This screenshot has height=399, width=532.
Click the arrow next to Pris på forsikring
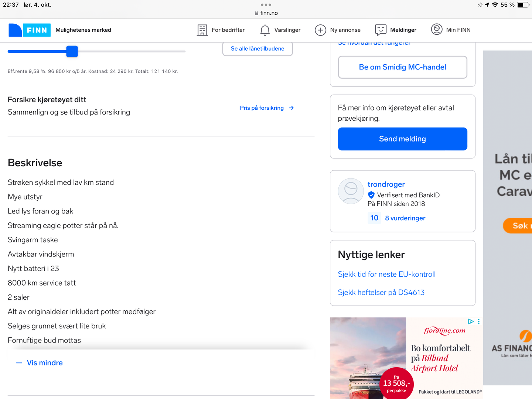(291, 108)
